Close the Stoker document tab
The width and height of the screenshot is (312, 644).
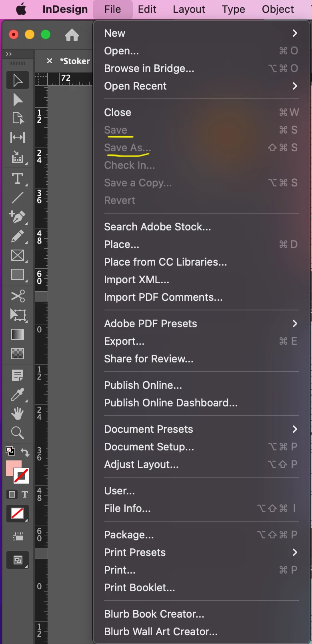click(x=50, y=61)
